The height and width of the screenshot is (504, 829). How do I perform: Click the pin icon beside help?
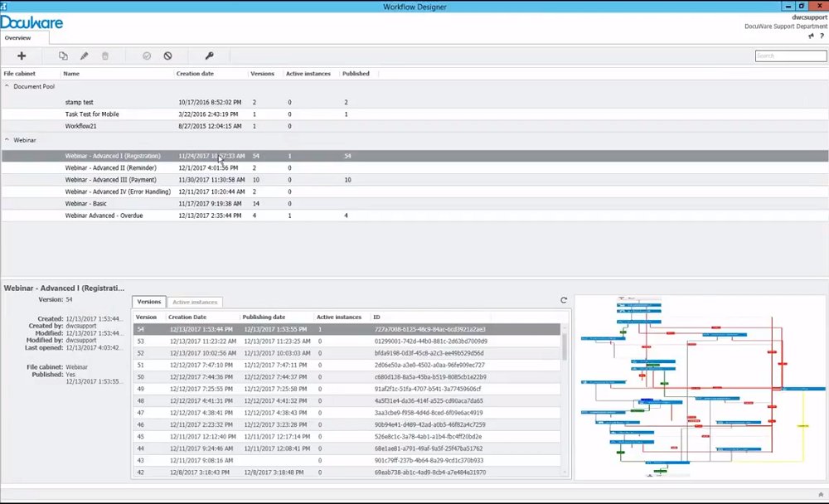tap(810, 36)
